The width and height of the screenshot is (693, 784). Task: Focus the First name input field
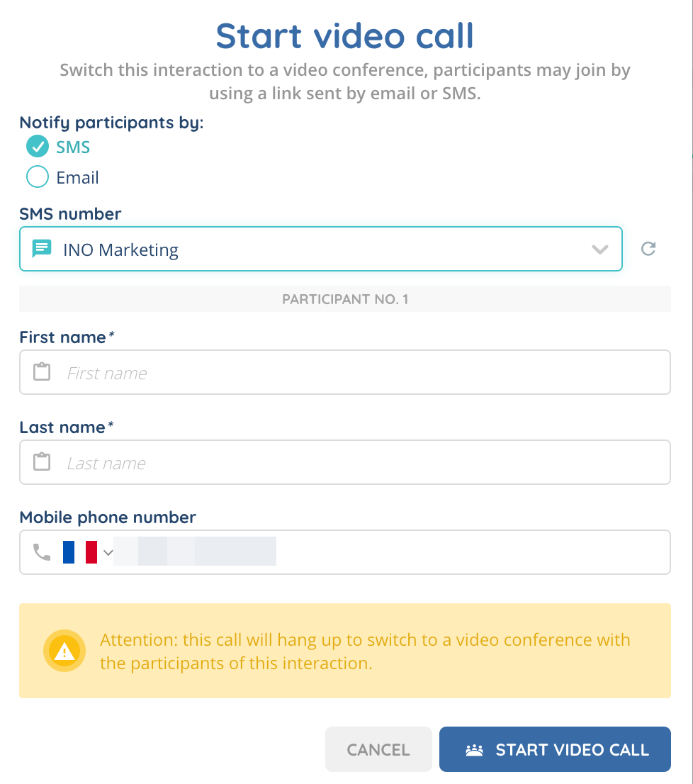point(361,373)
